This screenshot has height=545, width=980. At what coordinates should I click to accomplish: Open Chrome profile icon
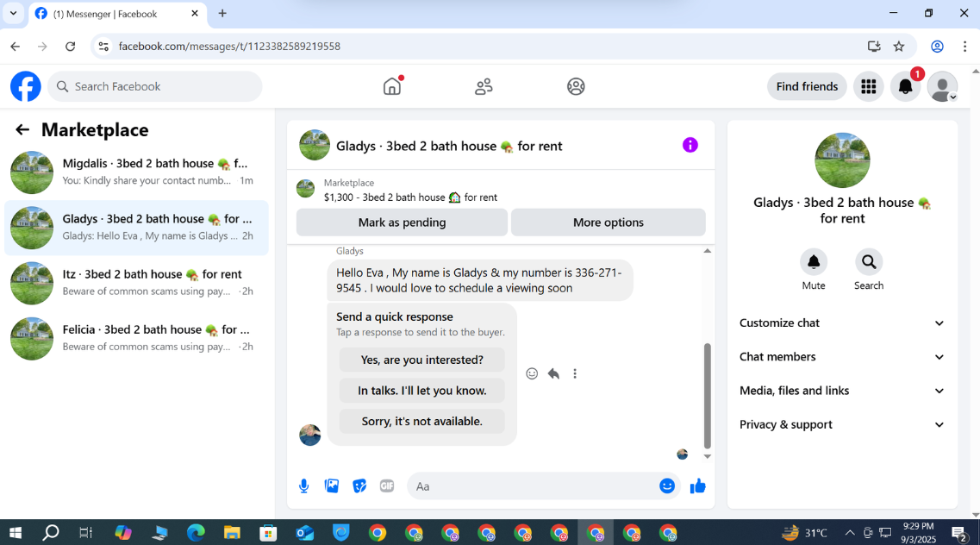pyautogui.click(x=937, y=47)
